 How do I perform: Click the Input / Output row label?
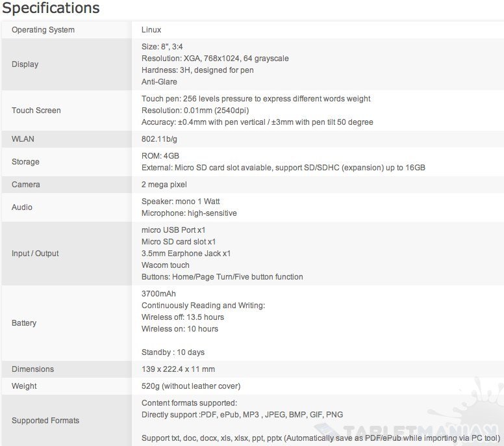35,254
